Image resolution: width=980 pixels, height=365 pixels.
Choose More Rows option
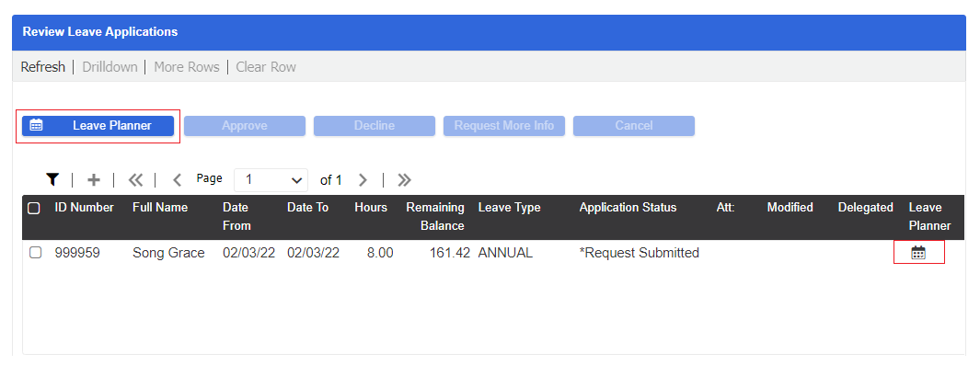[x=187, y=67]
